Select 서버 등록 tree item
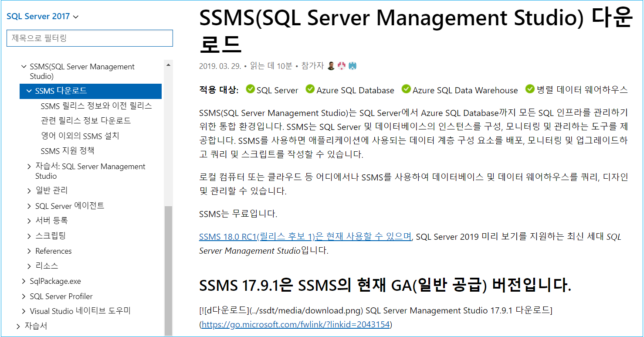This screenshot has height=337, width=644. pos(51,221)
